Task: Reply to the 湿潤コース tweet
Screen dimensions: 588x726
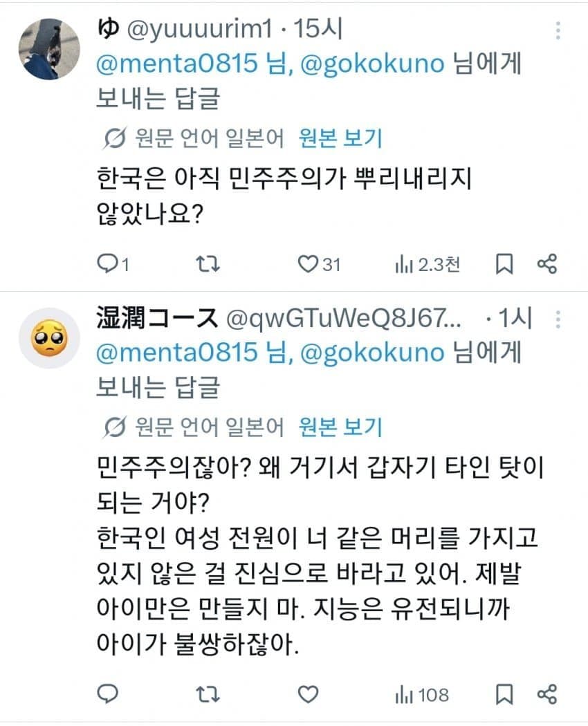Action: coord(107,694)
